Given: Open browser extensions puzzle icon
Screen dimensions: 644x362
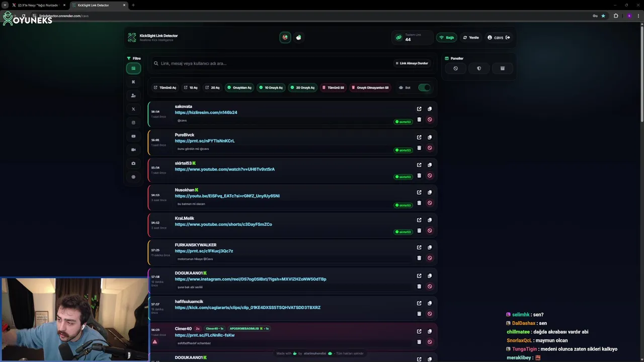Looking at the screenshot, I should coord(616,16).
